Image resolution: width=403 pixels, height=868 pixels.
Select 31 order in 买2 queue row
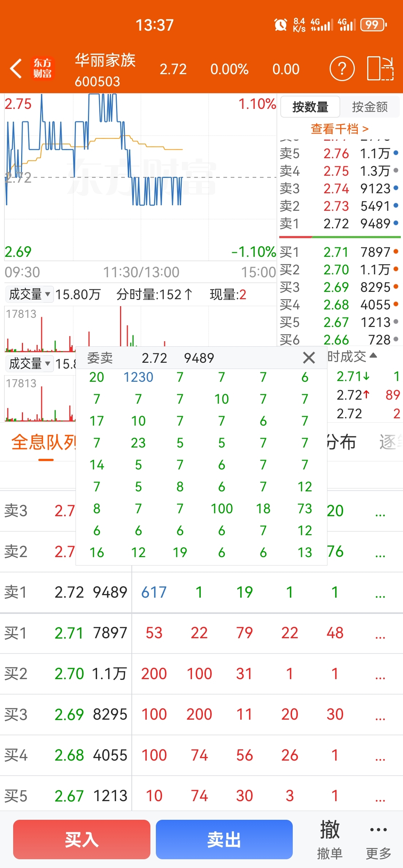pyautogui.click(x=244, y=674)
